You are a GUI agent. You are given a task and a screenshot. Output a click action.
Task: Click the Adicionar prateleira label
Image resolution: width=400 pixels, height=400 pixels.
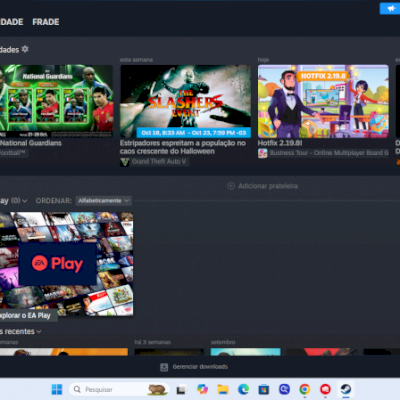[x=268, y=186]
